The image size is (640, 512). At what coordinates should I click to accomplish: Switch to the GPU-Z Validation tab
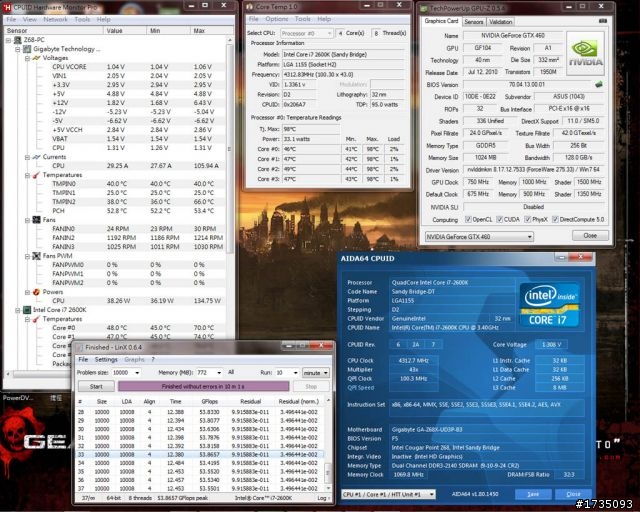pyautogui.click(x=500, y=22)
